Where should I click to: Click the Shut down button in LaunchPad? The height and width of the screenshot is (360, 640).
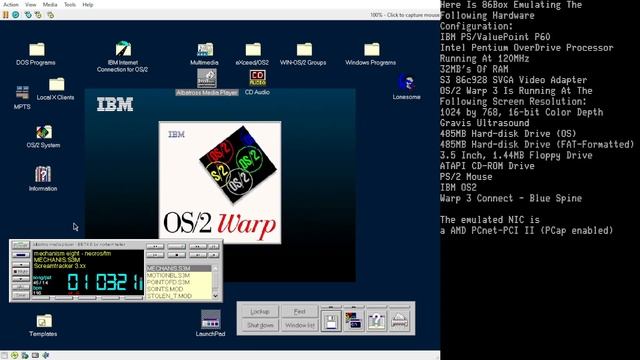[260, 325]
